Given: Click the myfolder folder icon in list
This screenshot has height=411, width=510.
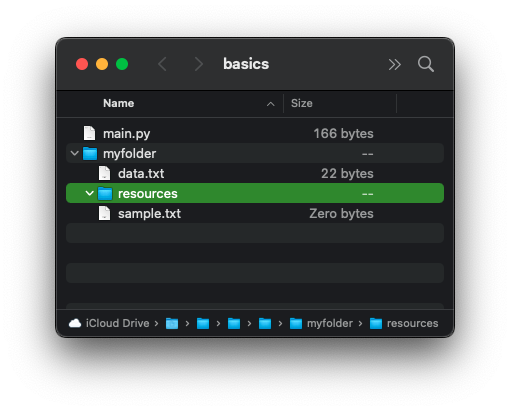Looking at the screenshot, I should 90,153.
